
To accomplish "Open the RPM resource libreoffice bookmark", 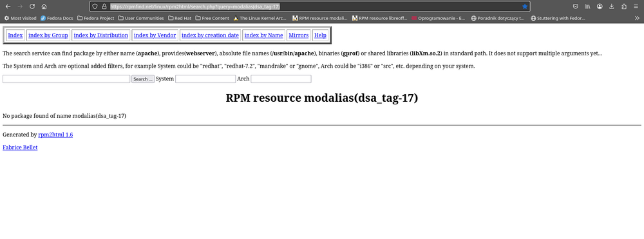I will pyautogui.click(x=380, y=18).
